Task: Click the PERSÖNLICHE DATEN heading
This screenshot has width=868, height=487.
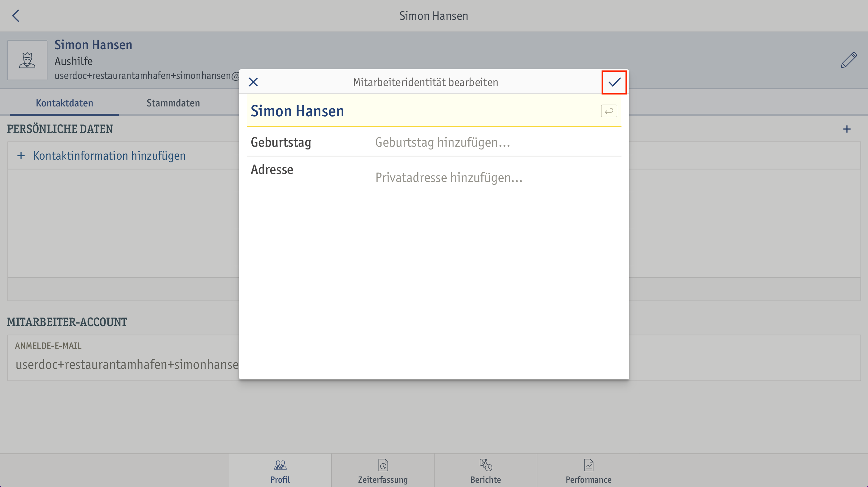Action: (60, 129)
